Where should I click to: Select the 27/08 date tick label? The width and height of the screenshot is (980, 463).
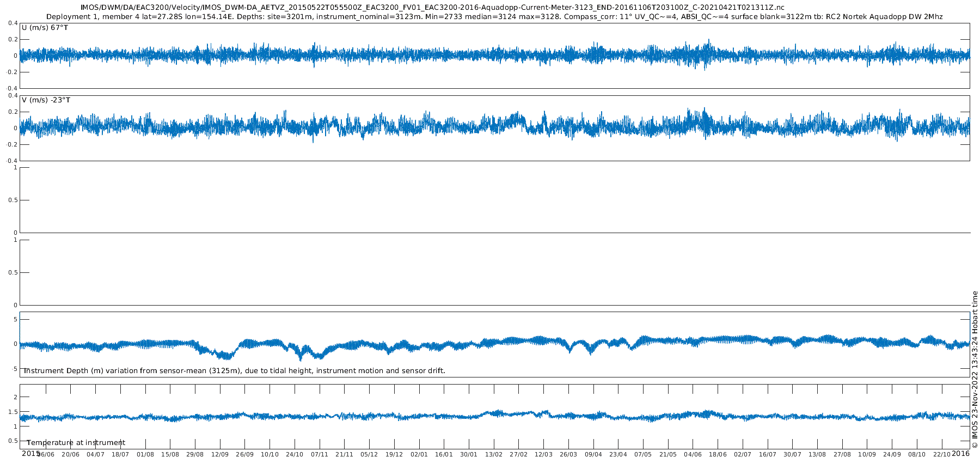click(x=842, y=454)
